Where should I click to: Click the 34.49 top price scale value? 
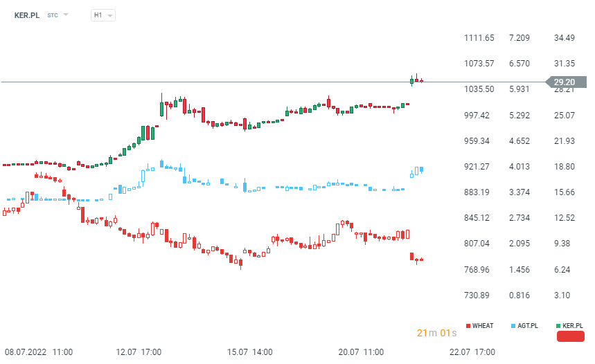(565, 37)
